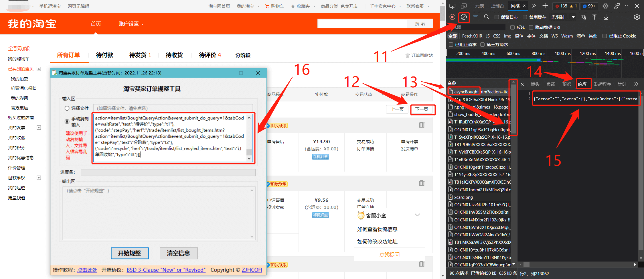Enable the preserve log checkbox
This screenshot has width=644, height=279.
(x=497, y=17)
